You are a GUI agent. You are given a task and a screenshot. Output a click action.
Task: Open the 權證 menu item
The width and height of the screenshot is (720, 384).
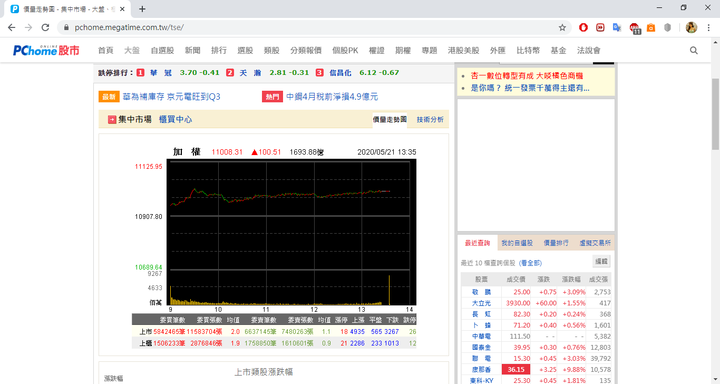tap(377, 51)
